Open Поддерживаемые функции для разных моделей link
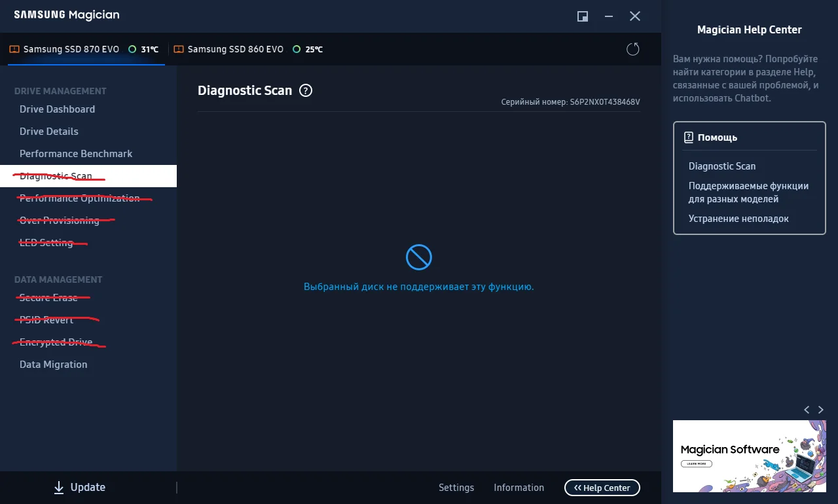This screenshot has height=504, width=838. 749,192
